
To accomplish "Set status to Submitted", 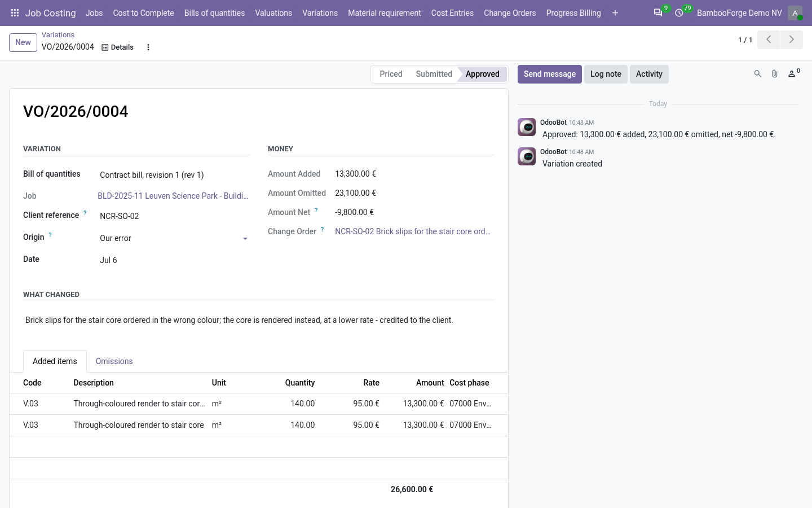I will pos(434,74).
